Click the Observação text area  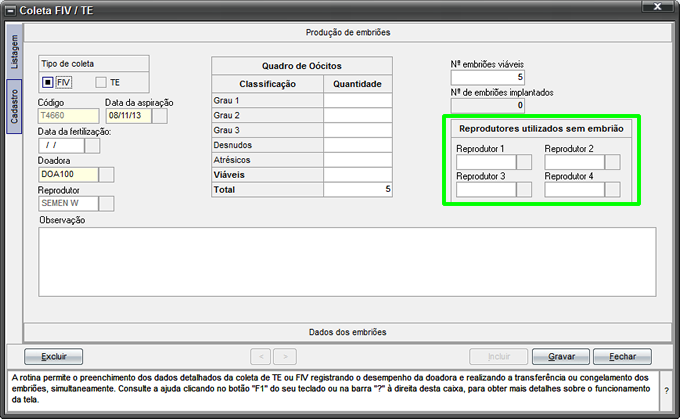[347, 262]
